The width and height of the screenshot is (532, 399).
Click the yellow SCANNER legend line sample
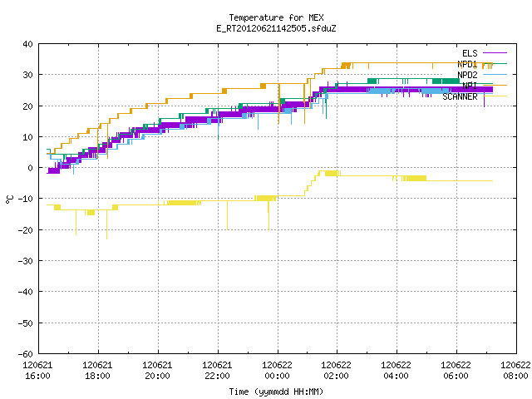click(x=495, y=96)
